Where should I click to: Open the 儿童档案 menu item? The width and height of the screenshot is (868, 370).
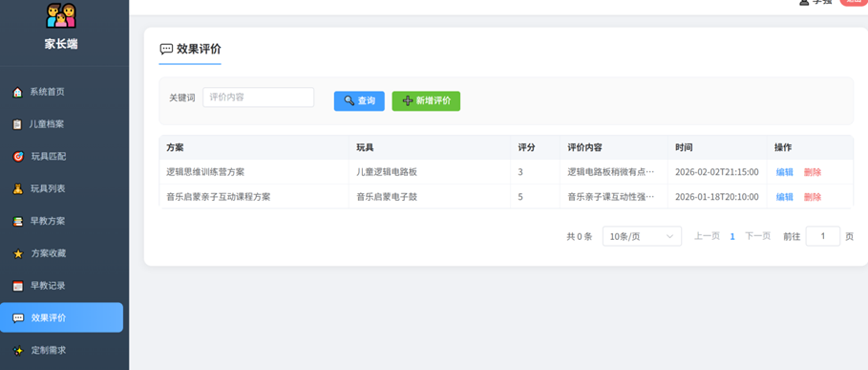(61, 124)
